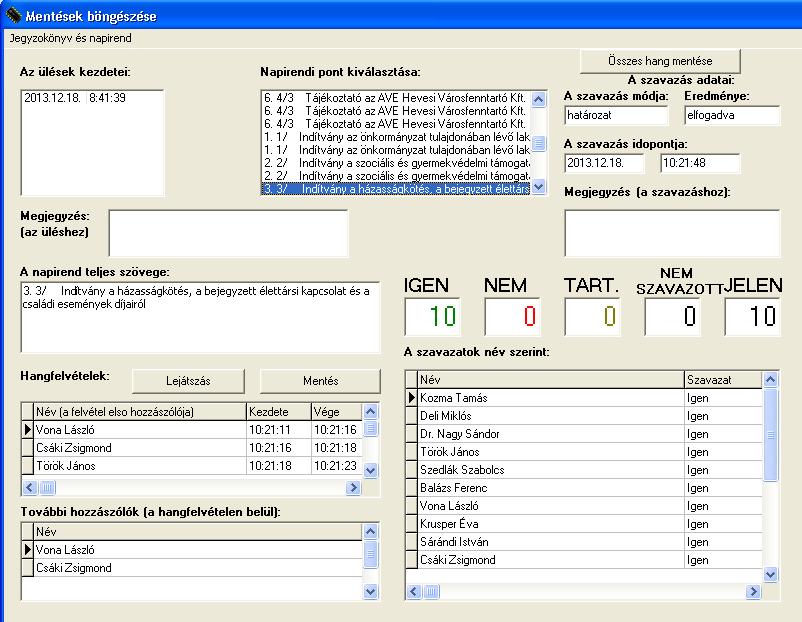Click the recordings table's scroll-left arrow
Screen dimensions: 802x622
pyautogui.click(x=30, y=487)
